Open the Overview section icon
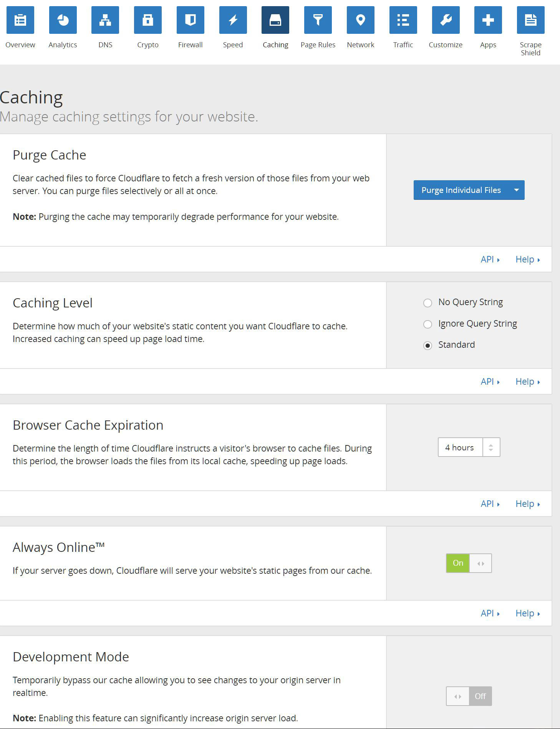Image resolution: width=560 pixels, height=729 pixels. pos(20,20)
